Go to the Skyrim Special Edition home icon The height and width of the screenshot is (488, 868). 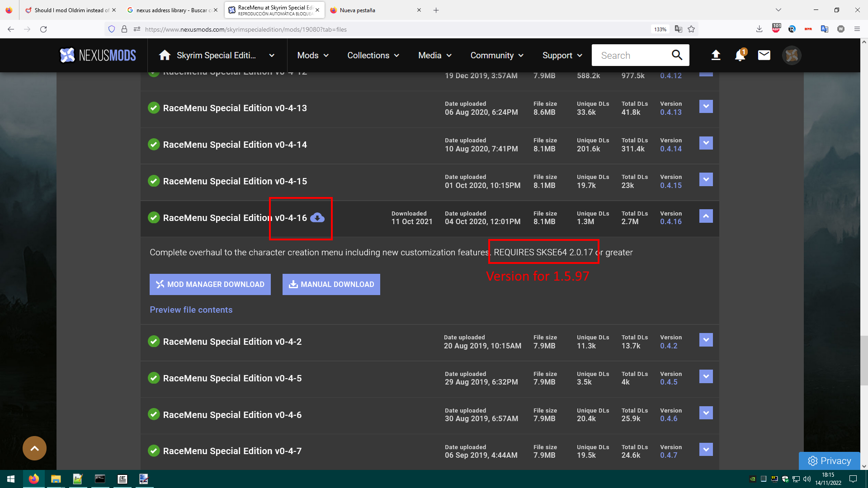point(165,55)
